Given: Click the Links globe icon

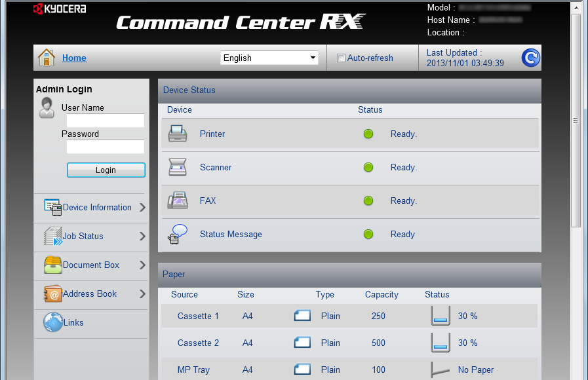Looking at the screenshot, I should [53, 322].
